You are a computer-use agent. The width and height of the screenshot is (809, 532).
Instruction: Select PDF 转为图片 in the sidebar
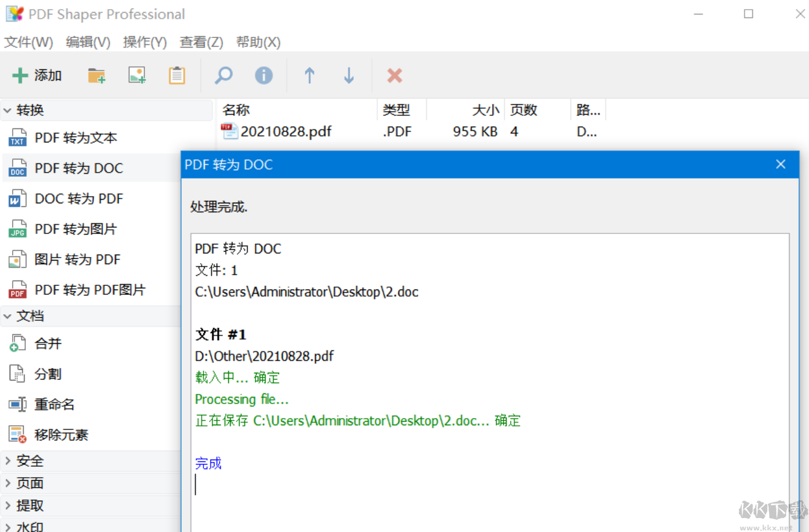(x=76, y=229)
